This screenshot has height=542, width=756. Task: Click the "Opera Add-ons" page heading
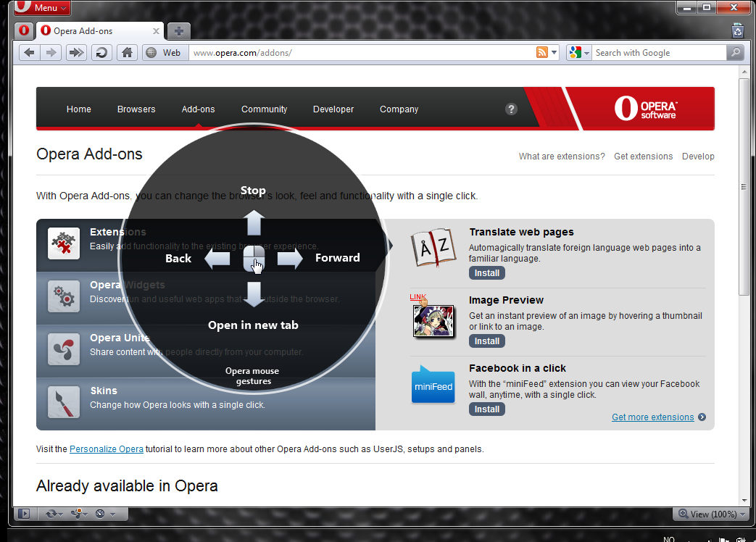point(89,154)
